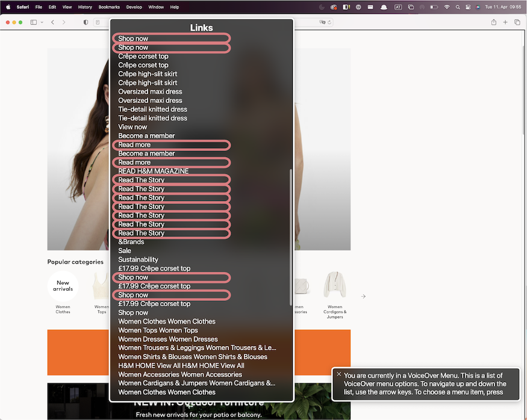This screenshot has height=420, width=527.
Task: Click the translate icon in address bar
Action: (x=322, y=22)
